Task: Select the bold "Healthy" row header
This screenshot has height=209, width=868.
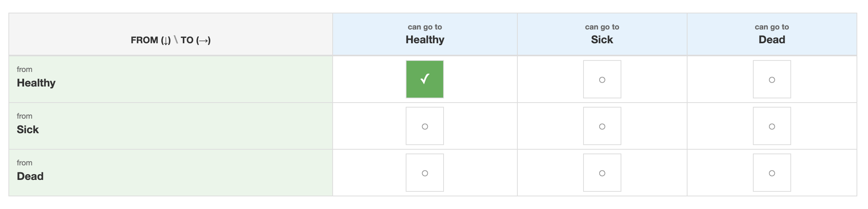Action: (x=36, y=83)
